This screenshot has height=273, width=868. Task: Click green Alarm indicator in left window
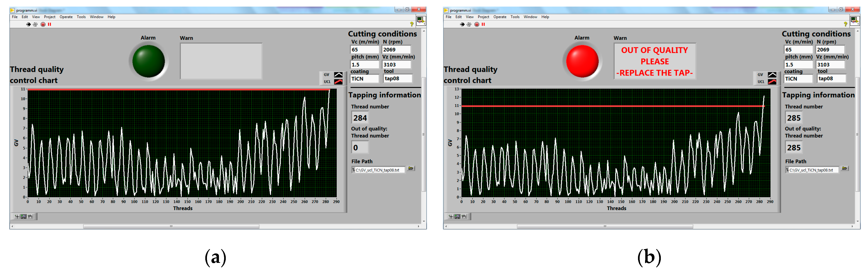(x=148, y=61)
